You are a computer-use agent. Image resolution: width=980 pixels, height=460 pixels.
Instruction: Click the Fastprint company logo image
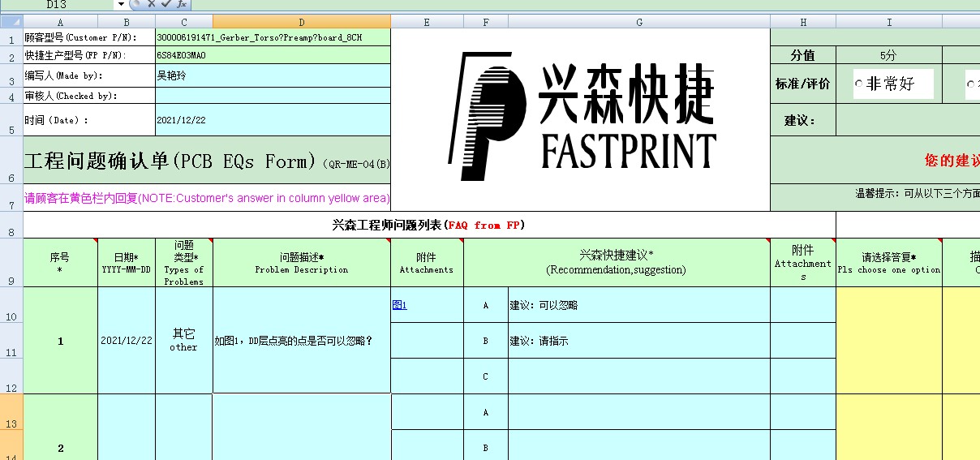[581, 116]
